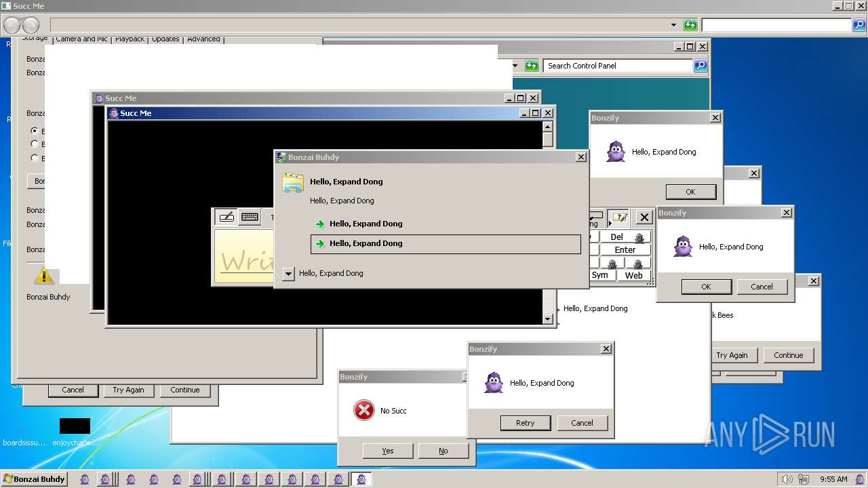Click Try Again in the k Bees dialog

(x=732, y=355)
